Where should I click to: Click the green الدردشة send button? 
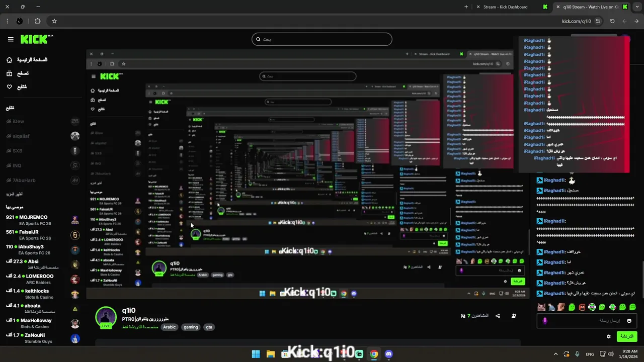[626, 336]
